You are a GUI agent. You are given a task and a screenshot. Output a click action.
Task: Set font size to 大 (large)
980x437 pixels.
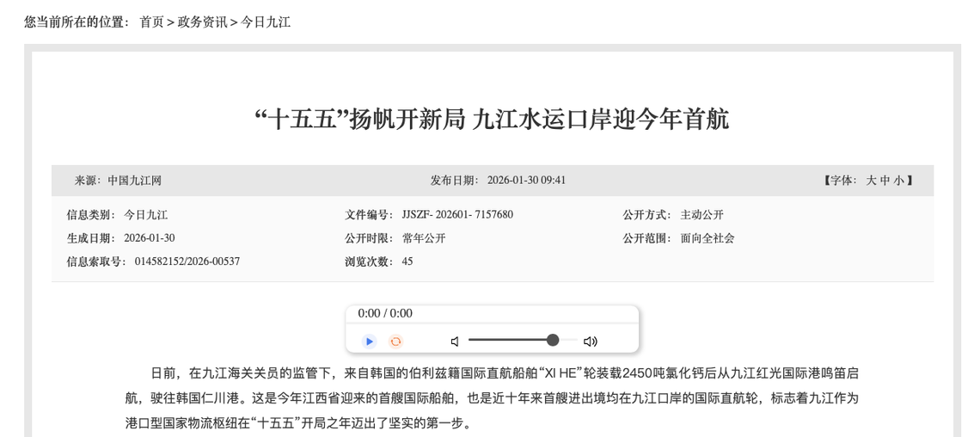[x=871, y=181]
